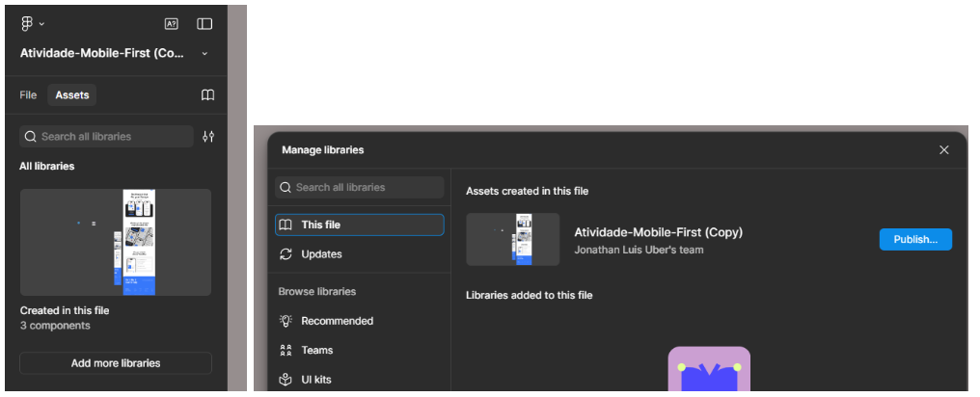
Task: Open the Created in this file thumbnail
Action: 116,242
